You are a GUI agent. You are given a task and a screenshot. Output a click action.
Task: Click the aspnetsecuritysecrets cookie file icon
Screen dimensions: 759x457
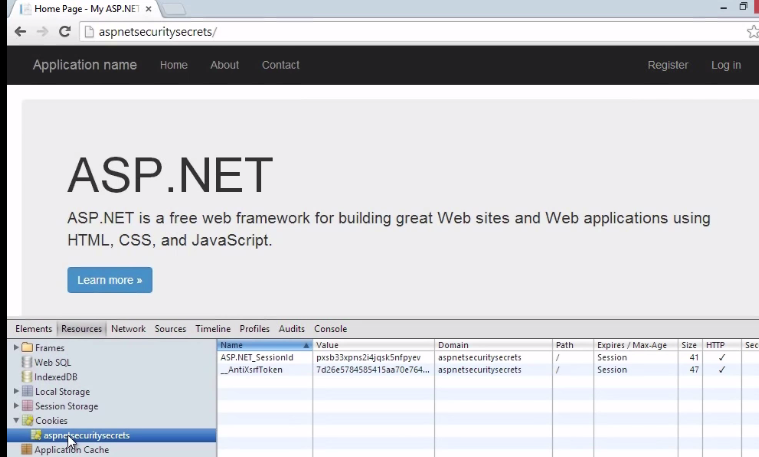(x=36, y=435)
